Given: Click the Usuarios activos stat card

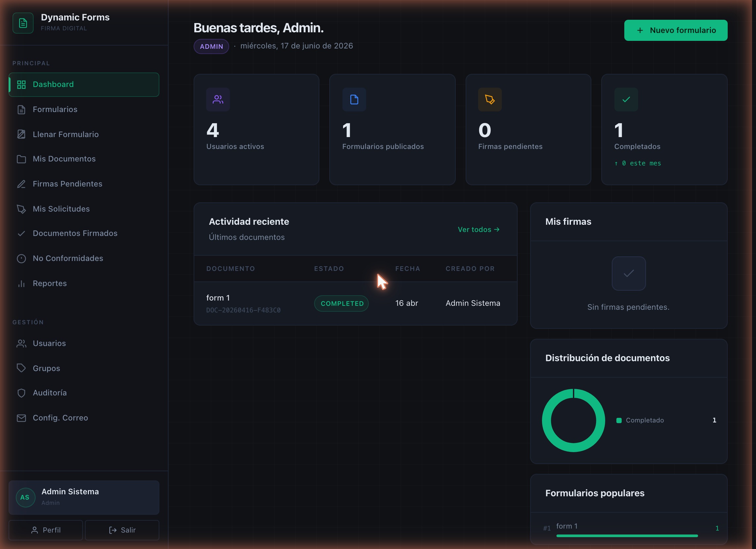Looking at the screenshot, I should [256, 130].
